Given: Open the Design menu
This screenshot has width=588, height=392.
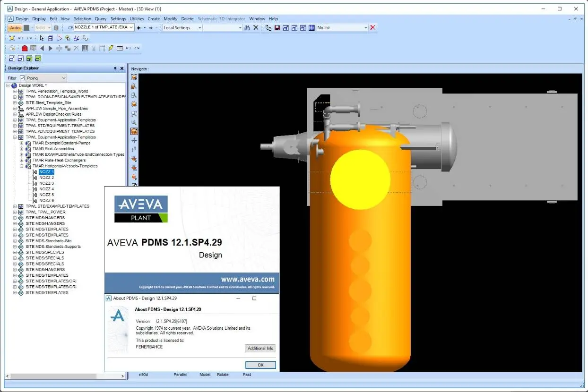Looking at the screenshot, I should point(22,19).
